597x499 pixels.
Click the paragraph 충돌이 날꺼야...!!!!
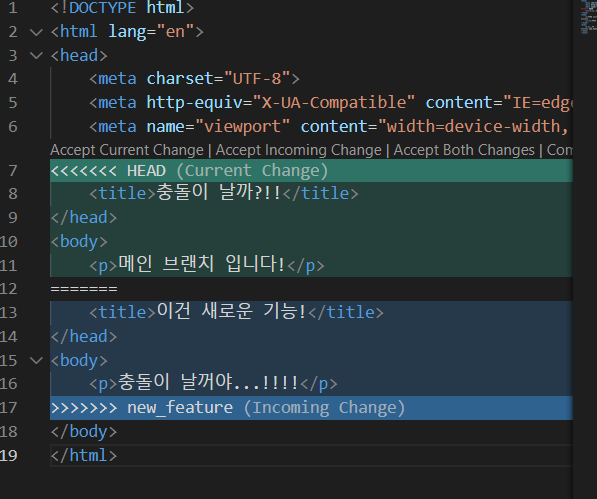(208, 382)
